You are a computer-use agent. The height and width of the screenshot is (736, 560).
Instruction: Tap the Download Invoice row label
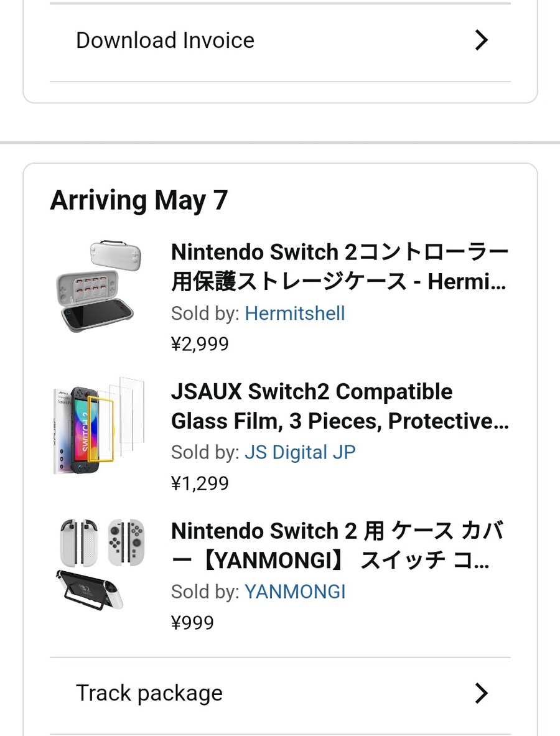pos(165,40)
